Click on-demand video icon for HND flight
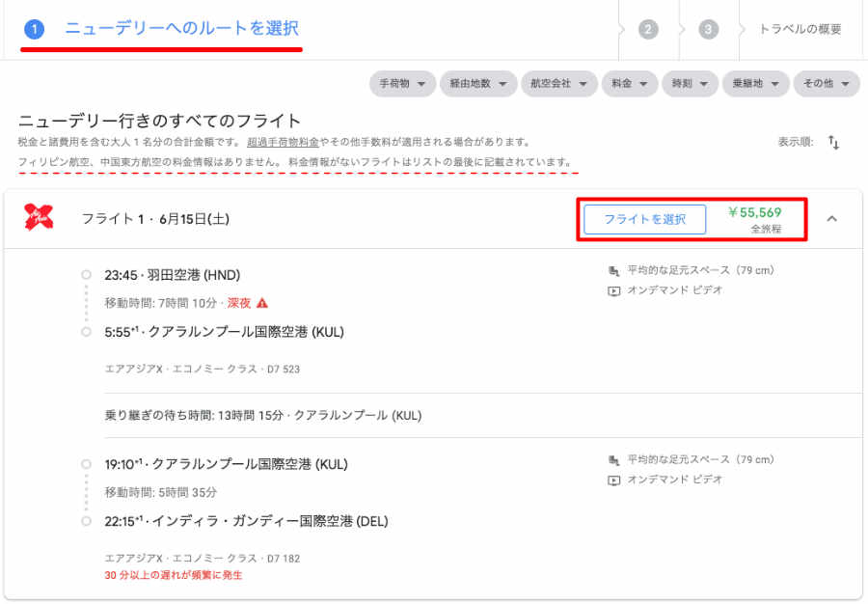 (x=614, y=290)
